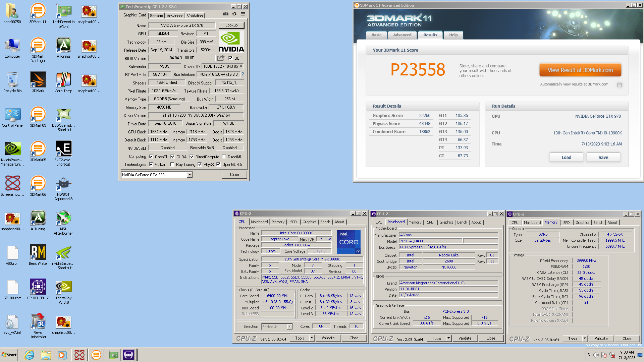Click Windows Start button
The height and width of the screenshot is (362, 644).
9,355
